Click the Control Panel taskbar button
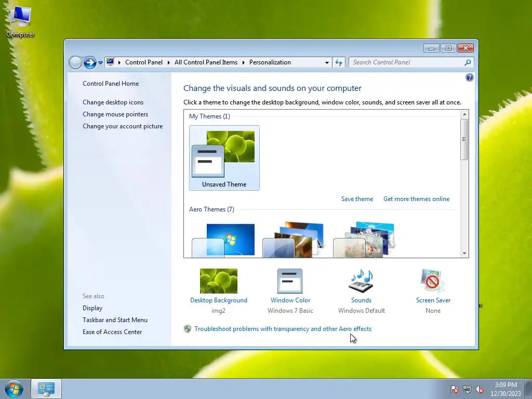 point(46,389)
